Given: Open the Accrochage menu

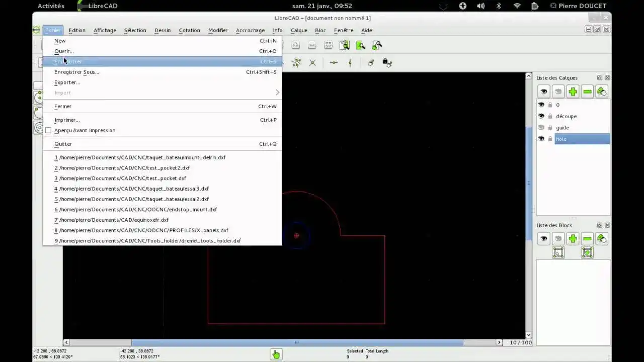Looking at the screenshot, I should [250, 30].
